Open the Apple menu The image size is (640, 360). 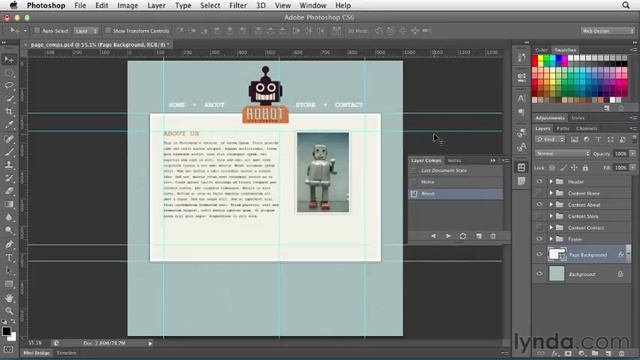(13, 5)
